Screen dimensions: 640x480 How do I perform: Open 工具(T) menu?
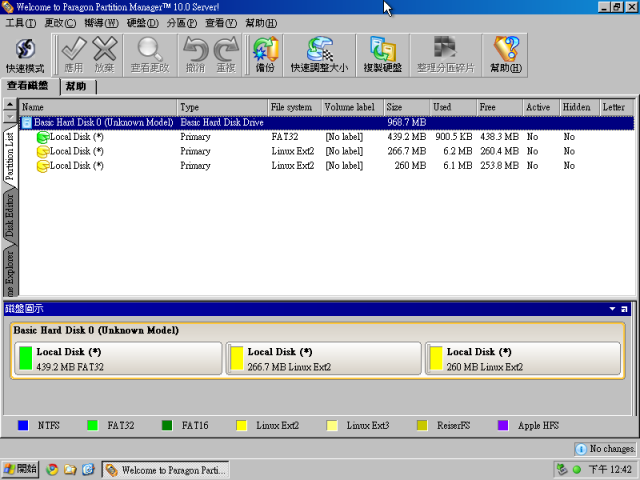pyautogui.click(x=20, y=23)
